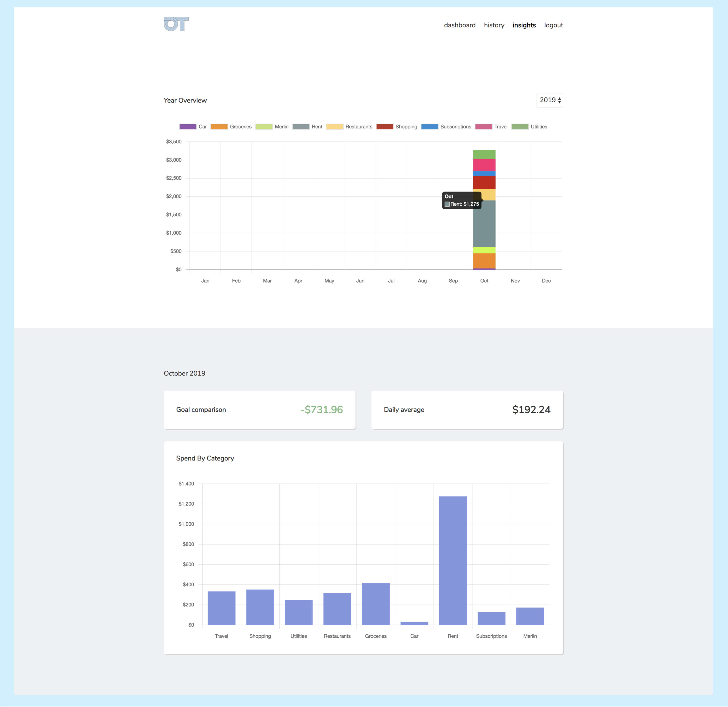Select the insights nav link
This screenshot has height=707, width=728.
[x=524, y=25]
